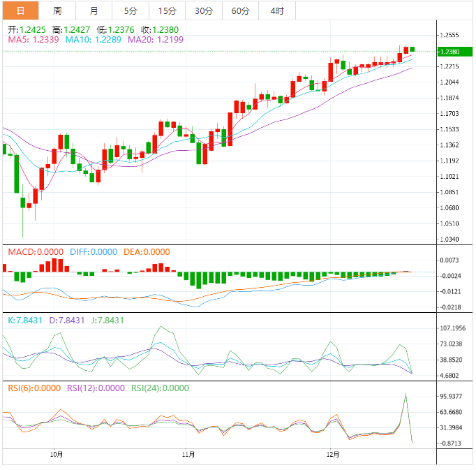Show the 30分 interval chart
This screenshot has width=476, height=470.
(204, 10)
